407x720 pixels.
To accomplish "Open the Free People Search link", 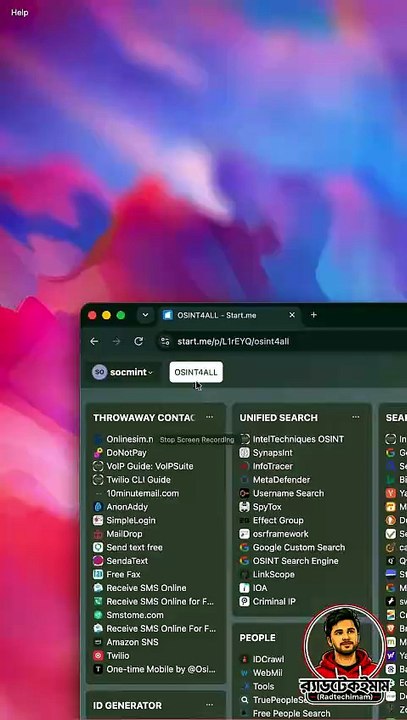I will pyautogui.click(x=291, y=713).
